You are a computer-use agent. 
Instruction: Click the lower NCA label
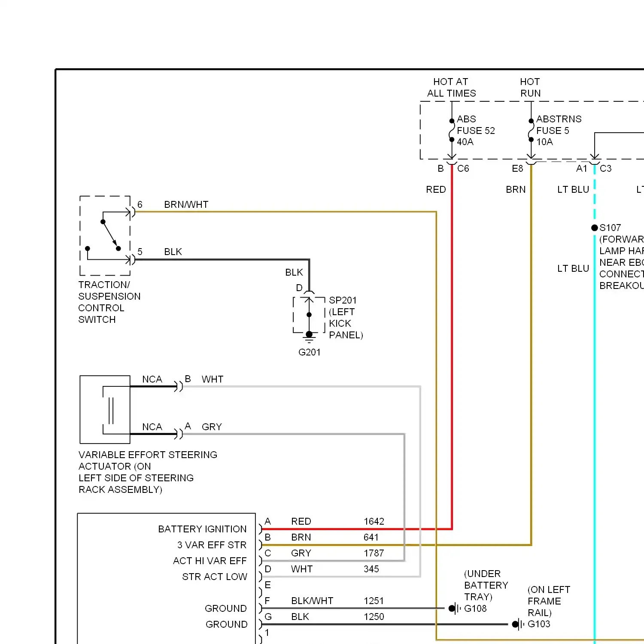tap(152, 427)
